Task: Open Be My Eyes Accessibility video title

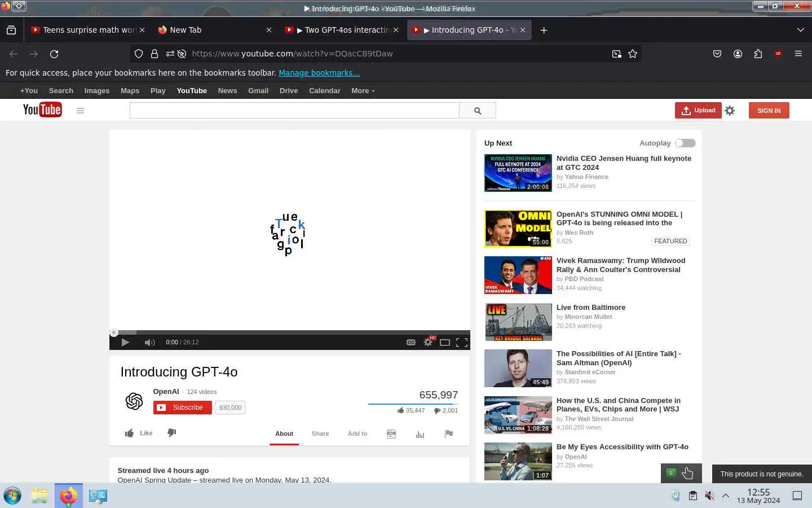Action: click(623, 447)
